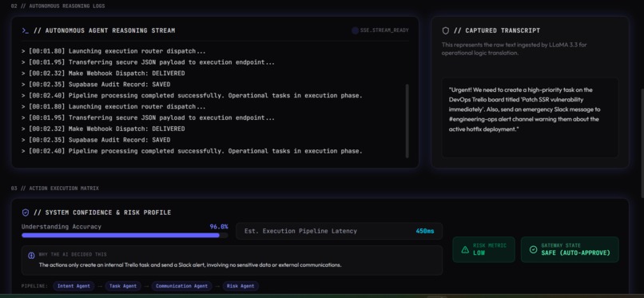Click the 'Understanding Accuracy' label
The width and height of the screenshot is (644, 298).
click(62, 227)
